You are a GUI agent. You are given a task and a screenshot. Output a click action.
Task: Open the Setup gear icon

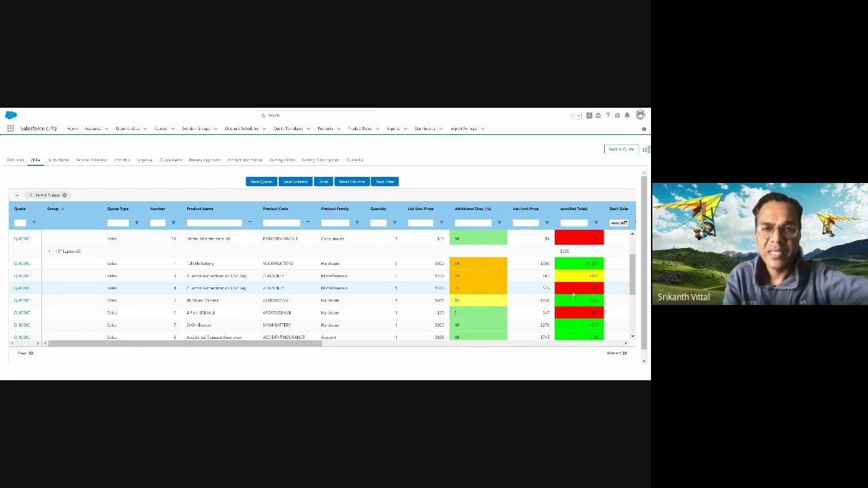pyautogui.click(x=617, y=115)
